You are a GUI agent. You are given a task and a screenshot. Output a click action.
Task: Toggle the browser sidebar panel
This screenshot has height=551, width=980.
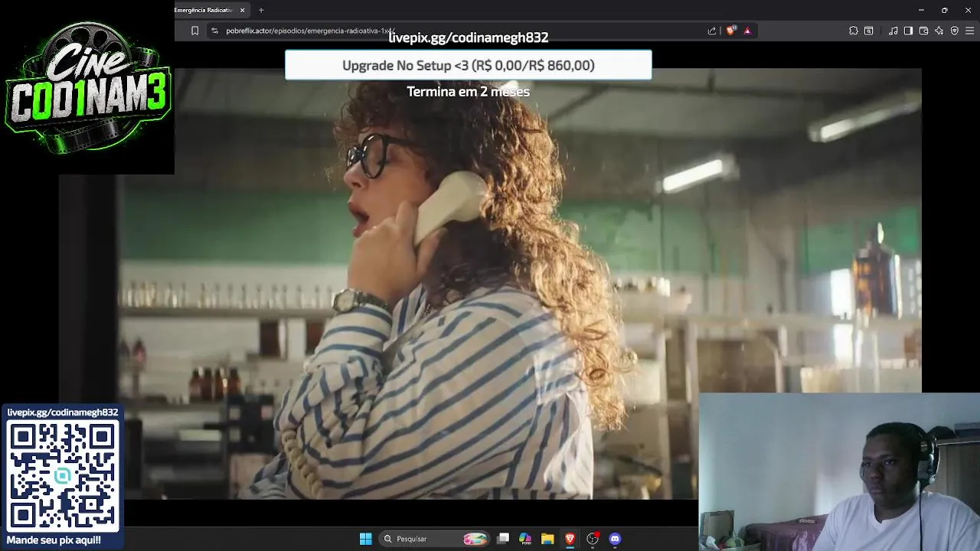(908, 31)
